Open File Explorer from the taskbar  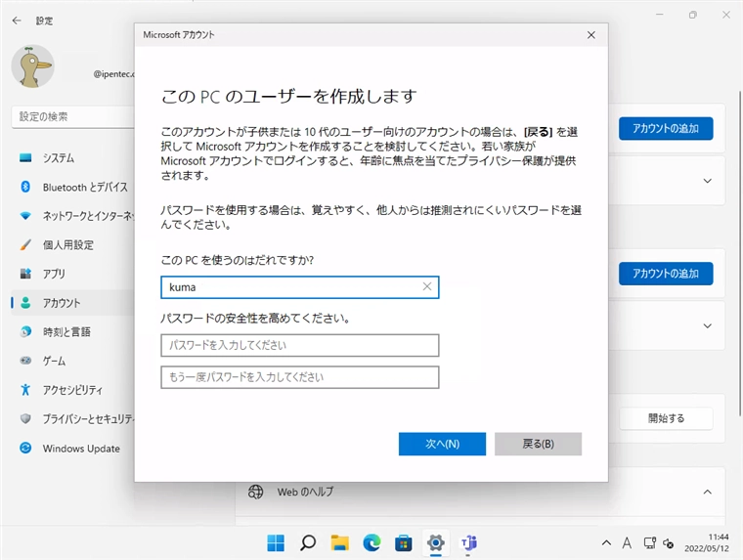(x=340, y=543)
